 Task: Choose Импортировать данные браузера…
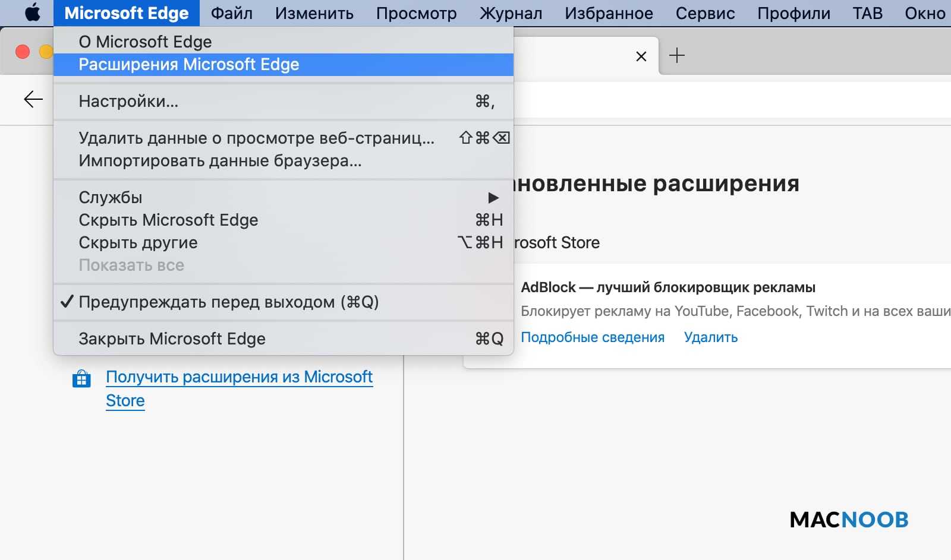click(x=284, y=161)
